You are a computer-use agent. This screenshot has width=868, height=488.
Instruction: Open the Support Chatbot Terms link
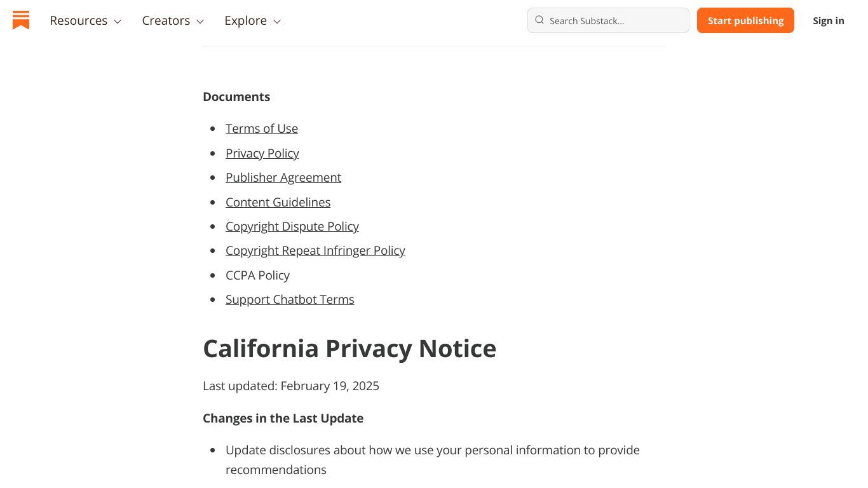point(290,299)
